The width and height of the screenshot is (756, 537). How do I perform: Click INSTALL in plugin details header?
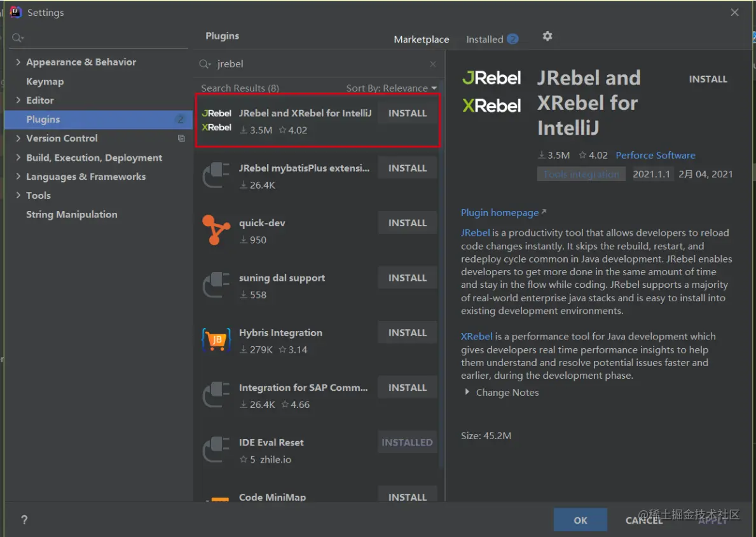tap(708, 79)
